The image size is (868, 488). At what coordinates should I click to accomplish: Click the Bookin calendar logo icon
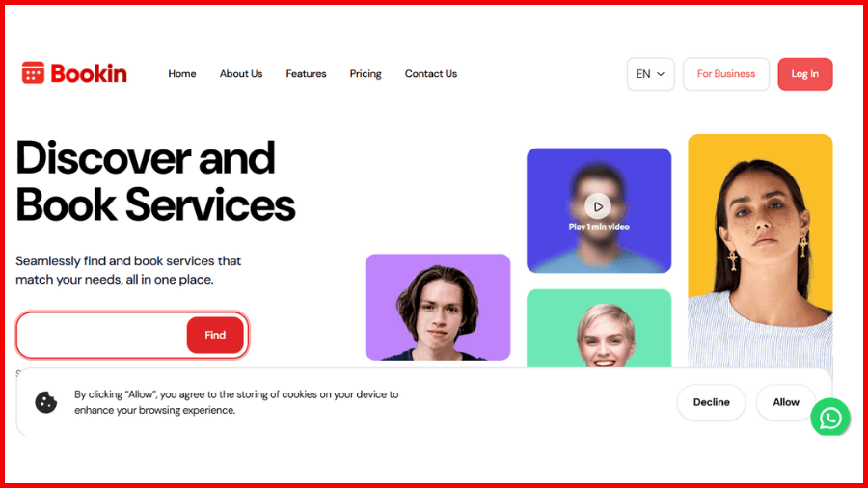coord(33,73)
